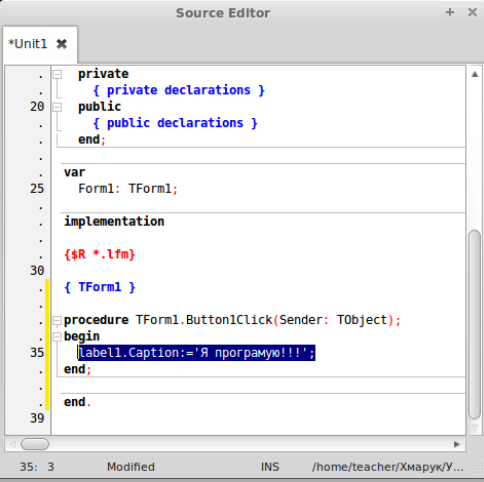Click the file path in the status bar

[x=388, y=467]
